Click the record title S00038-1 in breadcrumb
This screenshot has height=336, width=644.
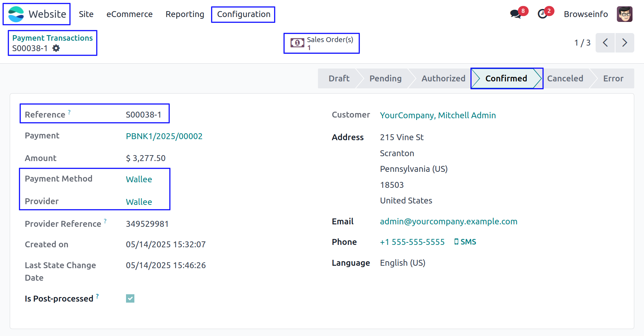[x=30, y=48]
